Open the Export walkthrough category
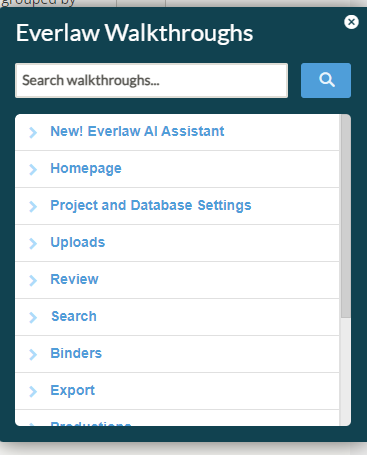 click(72, 390)
